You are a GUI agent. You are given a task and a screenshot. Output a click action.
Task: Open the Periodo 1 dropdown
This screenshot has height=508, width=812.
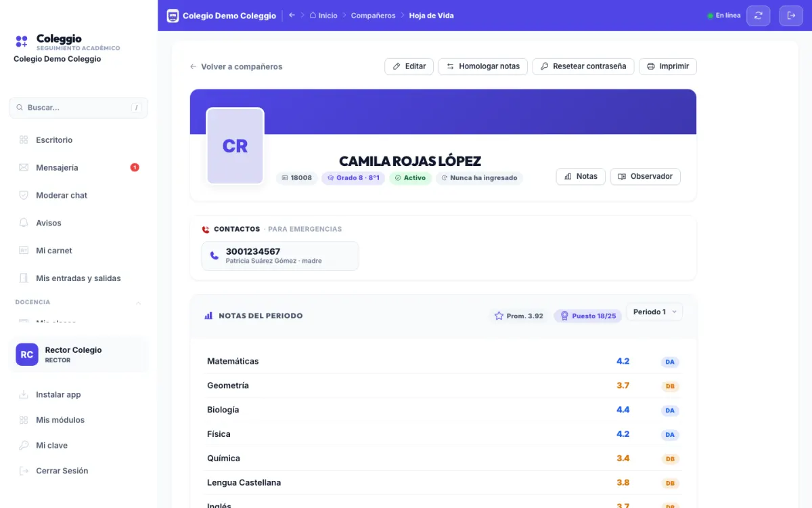(x=654, y=312)
